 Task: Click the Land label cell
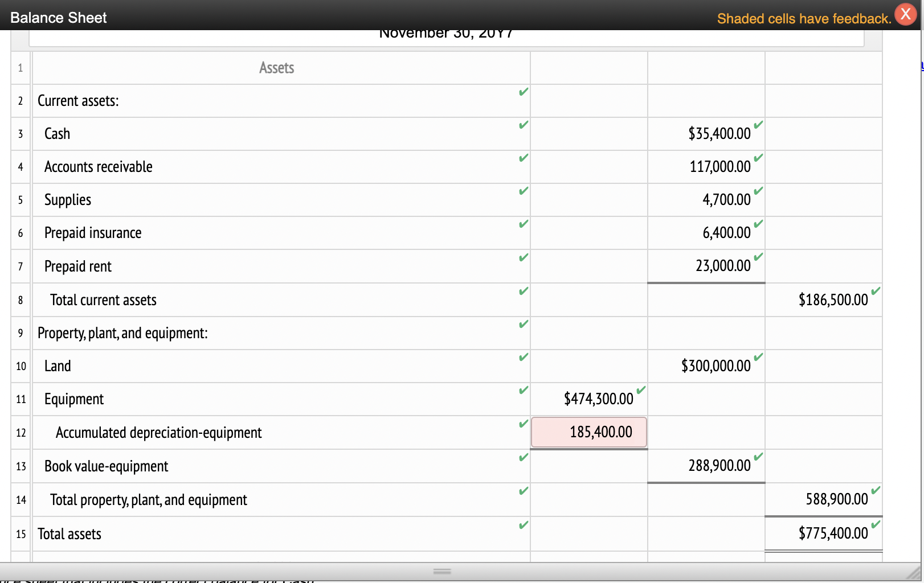(x=281, y=366)
